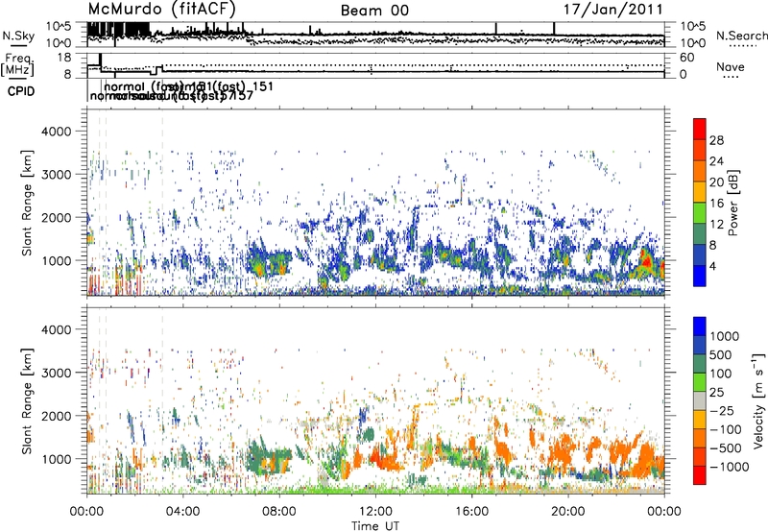Select the 60 tick on Nave axis
The image size is (768, 532).
(x=687, y=58)
